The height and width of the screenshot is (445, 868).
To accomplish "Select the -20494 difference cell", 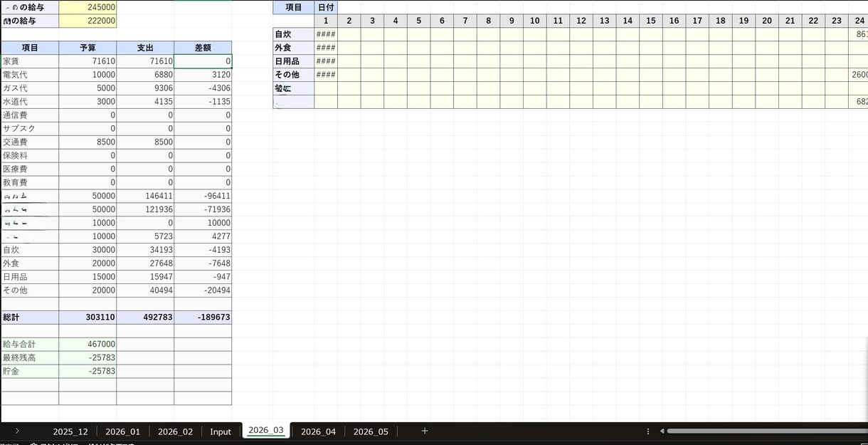I will [203, 291].
